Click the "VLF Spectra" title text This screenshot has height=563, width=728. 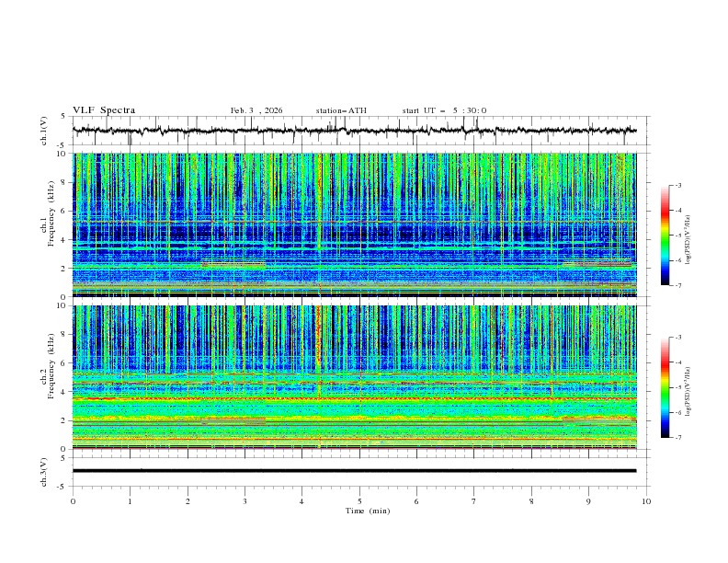tap(104, 110)
